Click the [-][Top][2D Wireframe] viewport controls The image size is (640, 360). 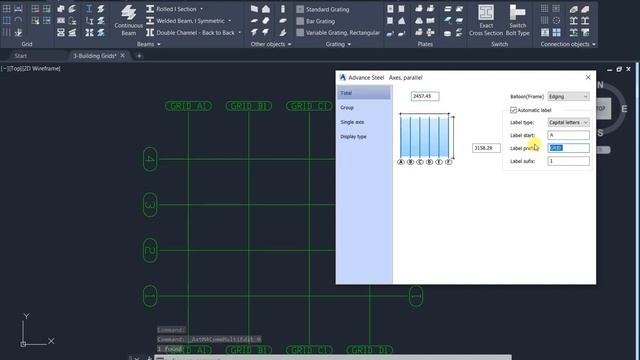point(31,69)
